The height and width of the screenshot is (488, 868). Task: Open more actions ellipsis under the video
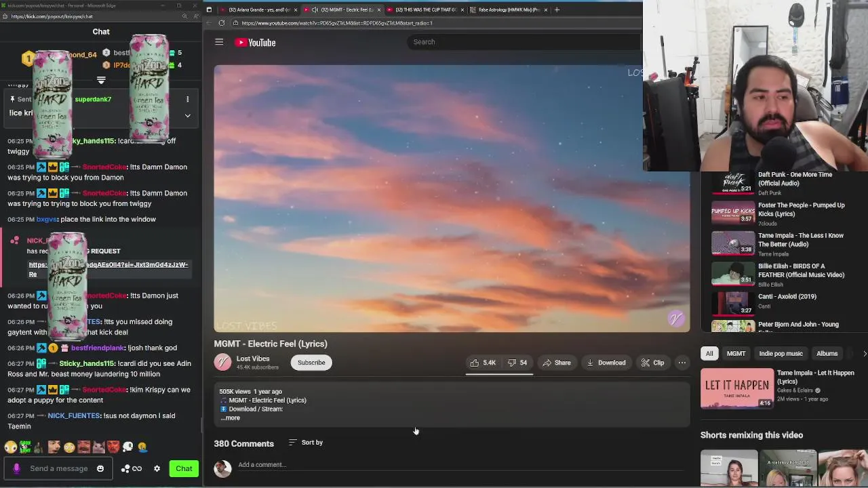point(682,363)
